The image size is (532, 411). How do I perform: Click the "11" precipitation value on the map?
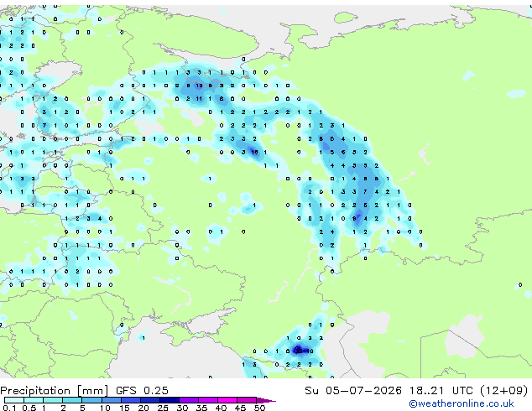(x=199, y=99)
